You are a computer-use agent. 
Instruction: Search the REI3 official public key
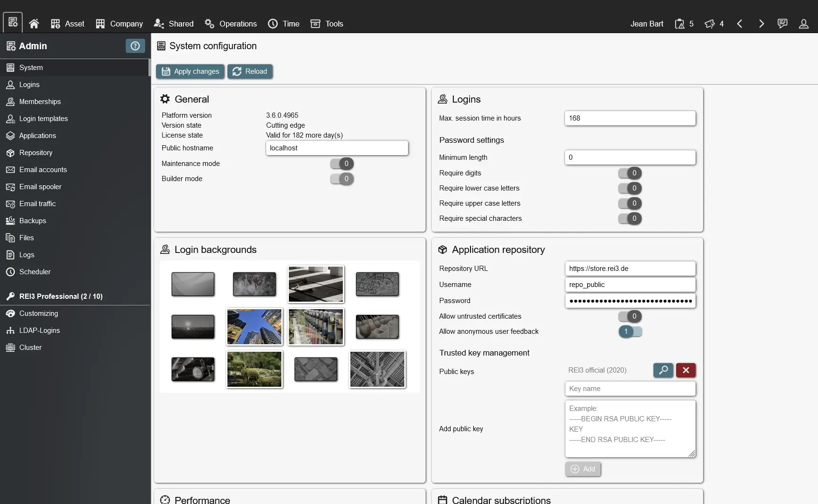[x=663, y=370]
